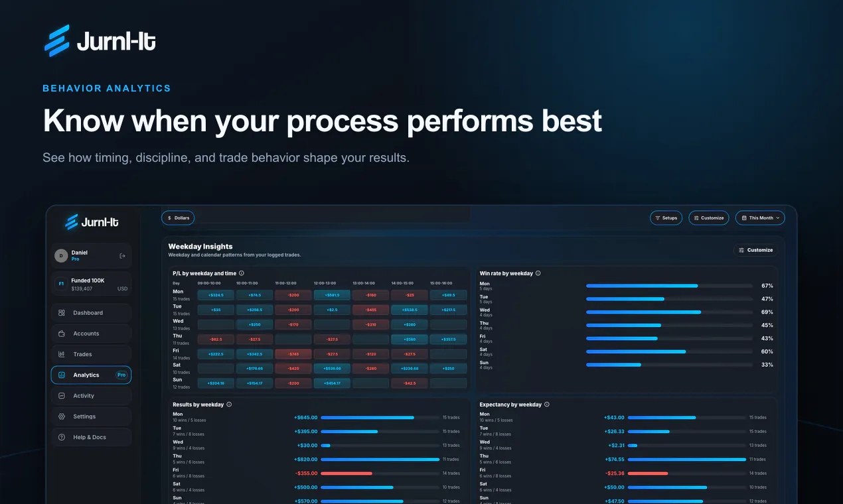843x504 pixels.
Task: Click the Mon +$324.5 cell
Action: point(216,294)
